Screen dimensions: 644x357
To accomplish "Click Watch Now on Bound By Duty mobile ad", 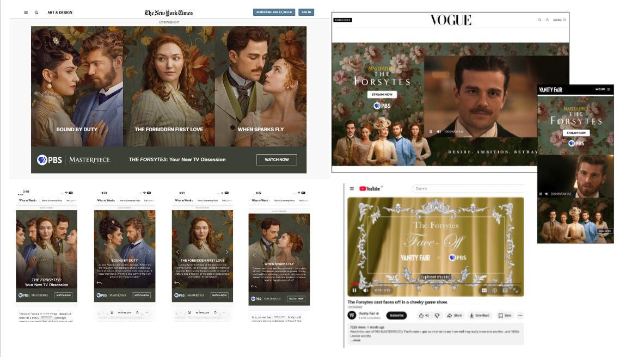I will [142, 295].
